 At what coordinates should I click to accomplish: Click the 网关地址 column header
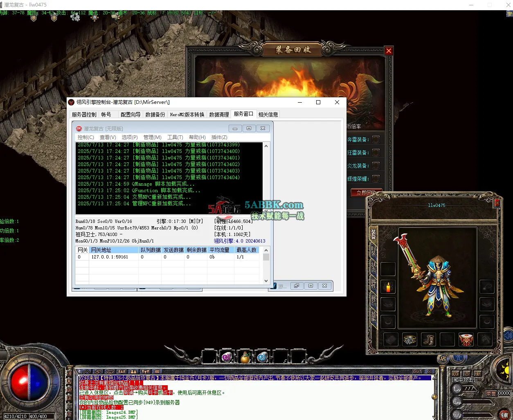point(114,250)
